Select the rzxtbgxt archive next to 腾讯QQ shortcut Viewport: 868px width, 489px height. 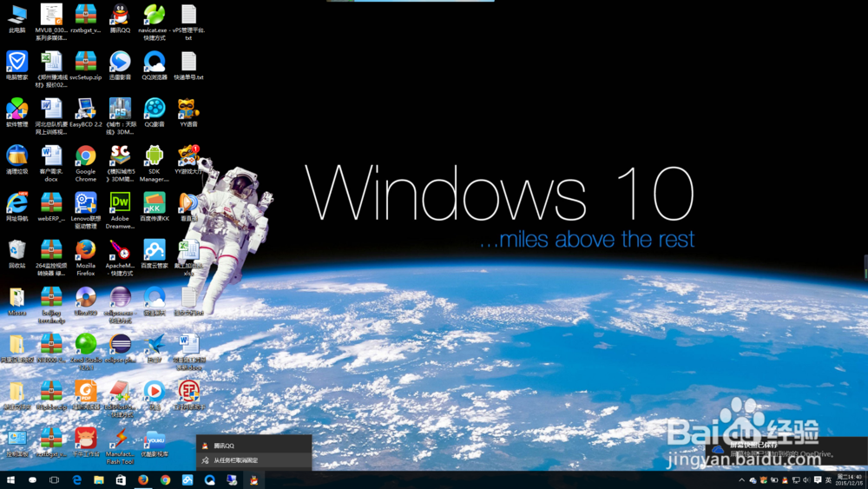(86, 19)
